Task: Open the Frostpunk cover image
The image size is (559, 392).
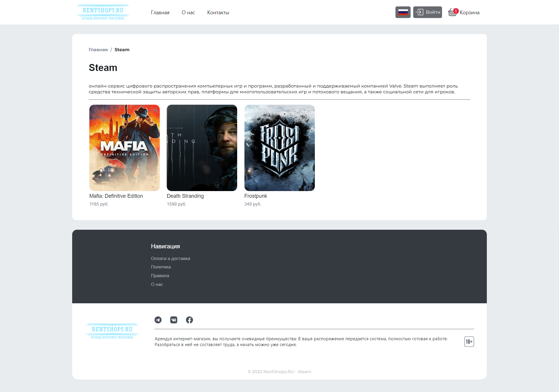Action: (280, 148)
